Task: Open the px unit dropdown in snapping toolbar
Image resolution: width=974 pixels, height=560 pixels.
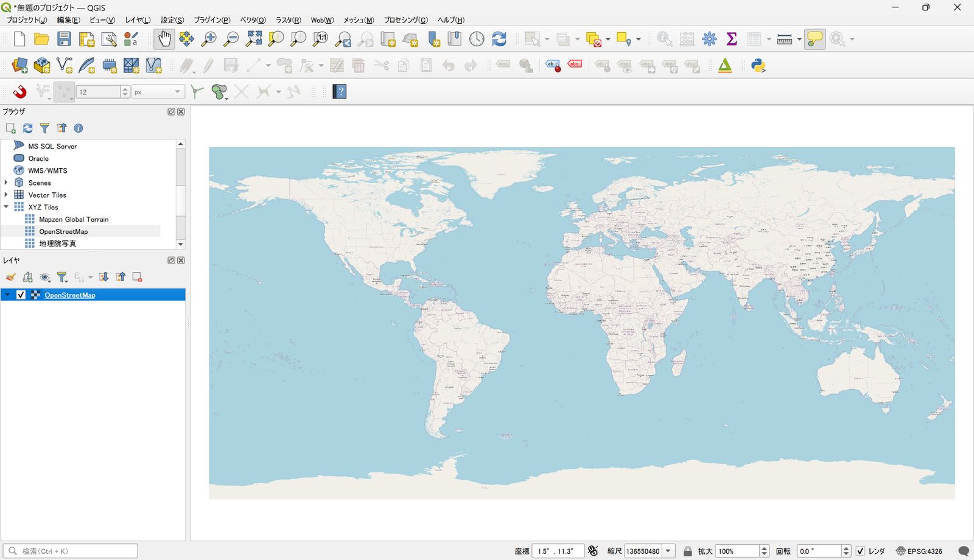Action: click(158, 92)
